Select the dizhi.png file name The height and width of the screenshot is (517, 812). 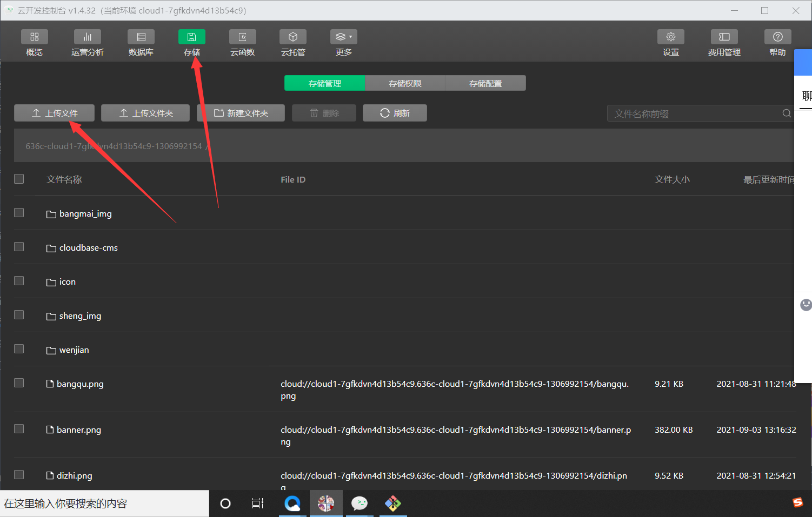point(75,476)
